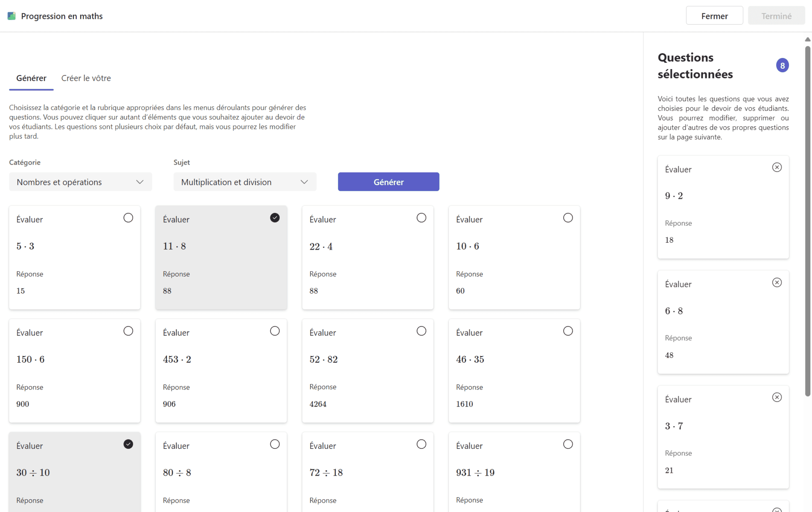Click the Terminé button
This screenshot has height=512, width=812.
point(776,16)
